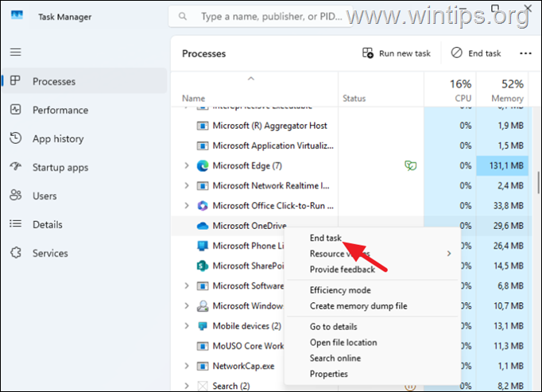Viewport: 542px width, 392px height.
Task: Click the Run new task icon
Action: pyautogui.click(x=367, y=53)
